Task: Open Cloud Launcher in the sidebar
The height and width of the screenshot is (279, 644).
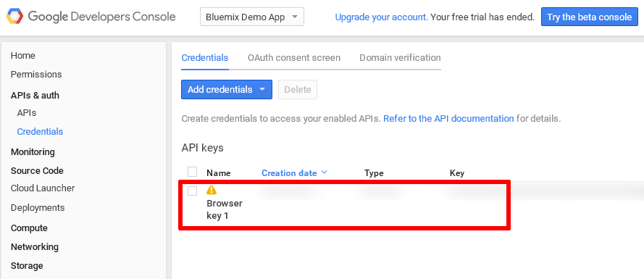Action: [43, 188]
